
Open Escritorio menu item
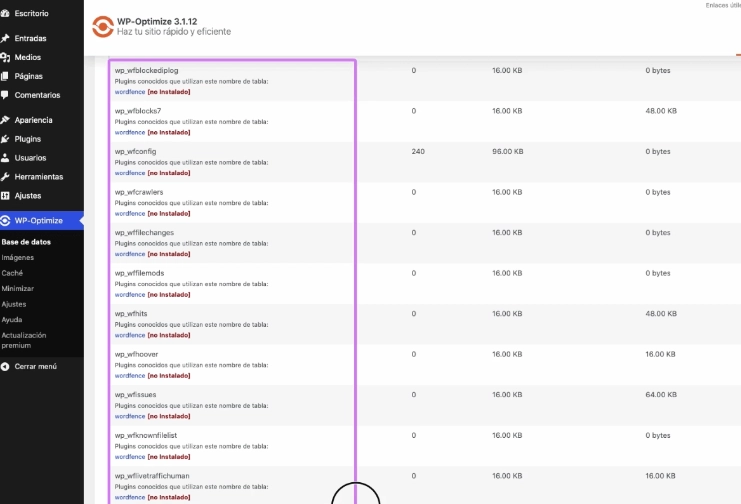(x=31, y=13)
